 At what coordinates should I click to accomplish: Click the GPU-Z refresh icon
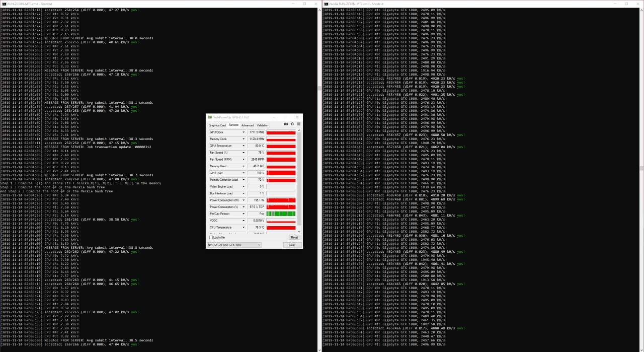click(292, 124)
